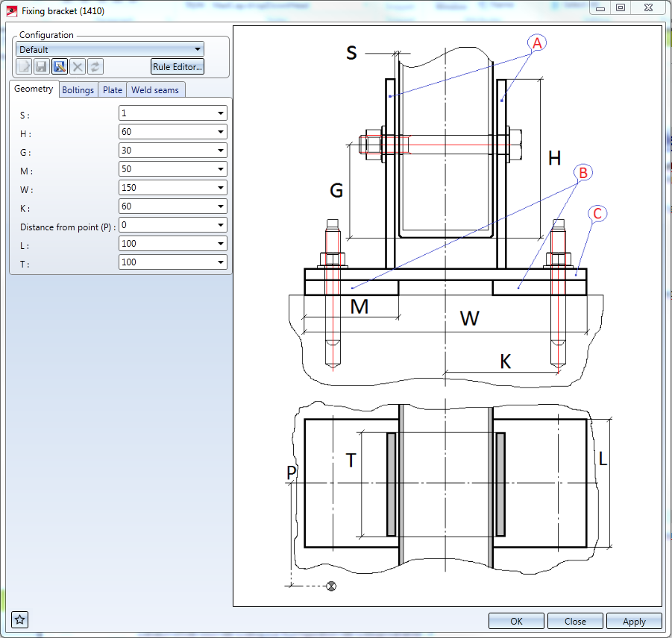
Task: Expand the S parameter dropdown arrow
Action: [x=221, y=113]
